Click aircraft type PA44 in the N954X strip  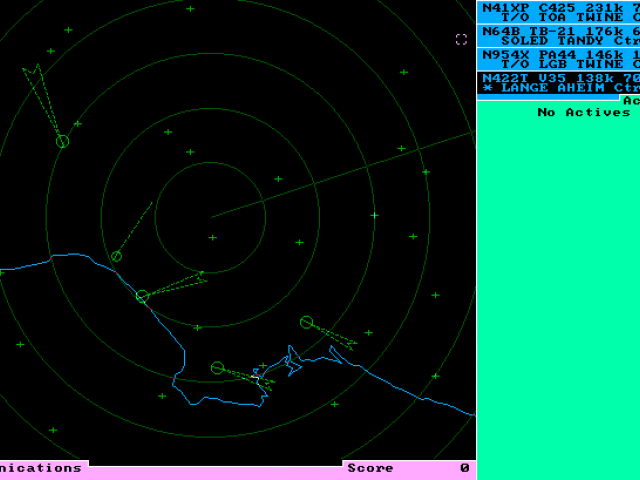pyautogui.click(x=558, y=55)
